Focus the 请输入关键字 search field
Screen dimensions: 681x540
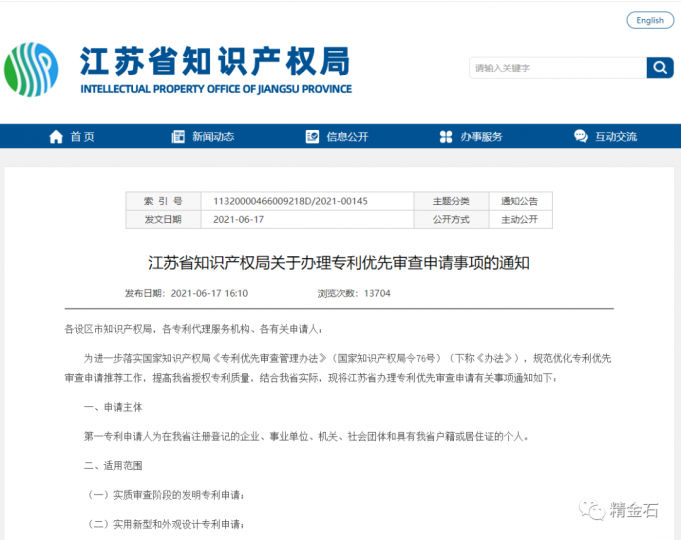[558, 68]
